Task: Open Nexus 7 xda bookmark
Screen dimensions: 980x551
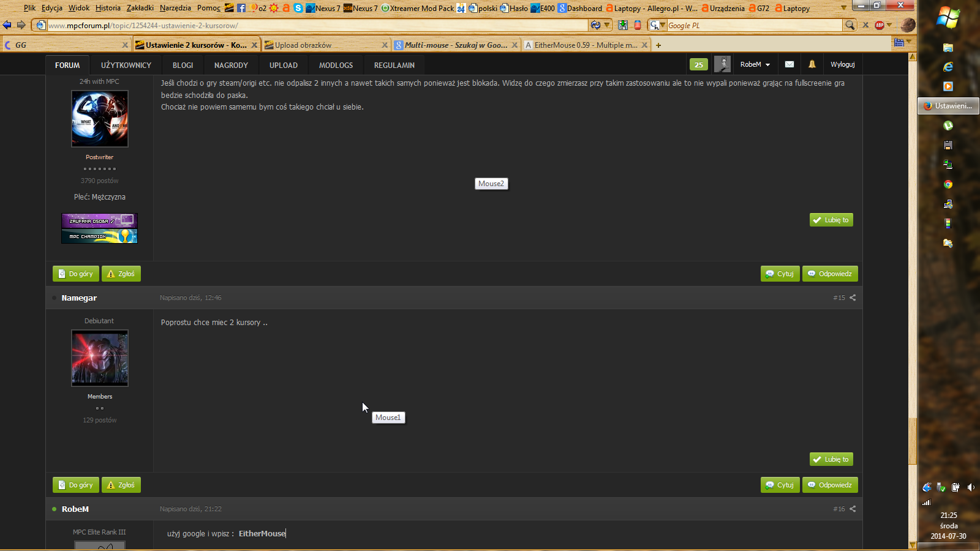Action: (x=360, y=8)
